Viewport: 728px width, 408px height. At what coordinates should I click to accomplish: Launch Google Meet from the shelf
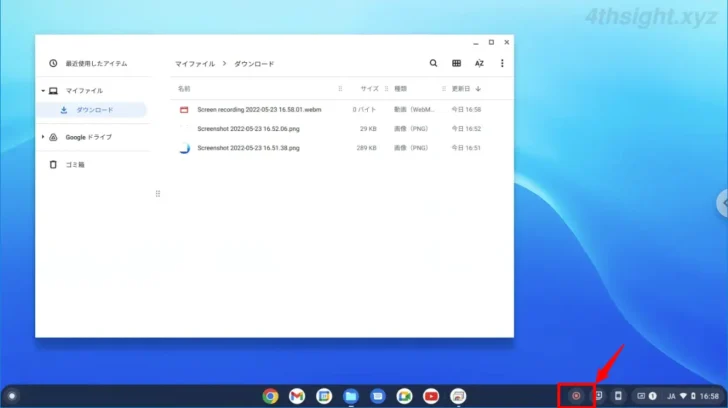tap(404, 396)
